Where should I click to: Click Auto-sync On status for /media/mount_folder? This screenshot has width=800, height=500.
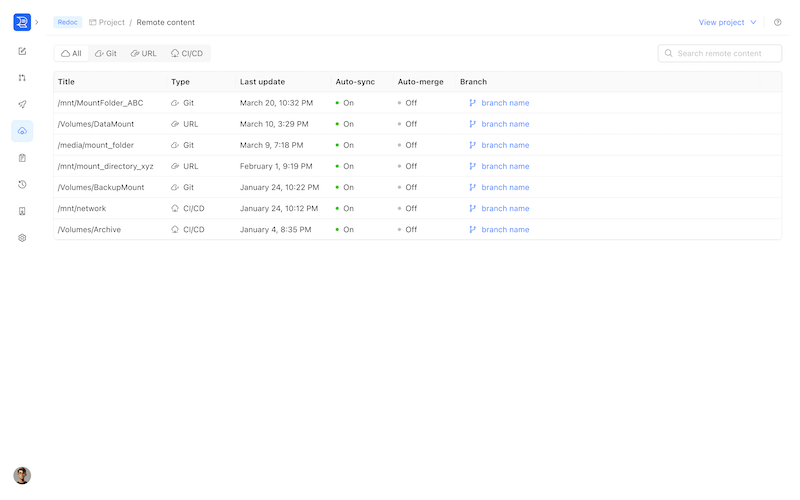345,145
